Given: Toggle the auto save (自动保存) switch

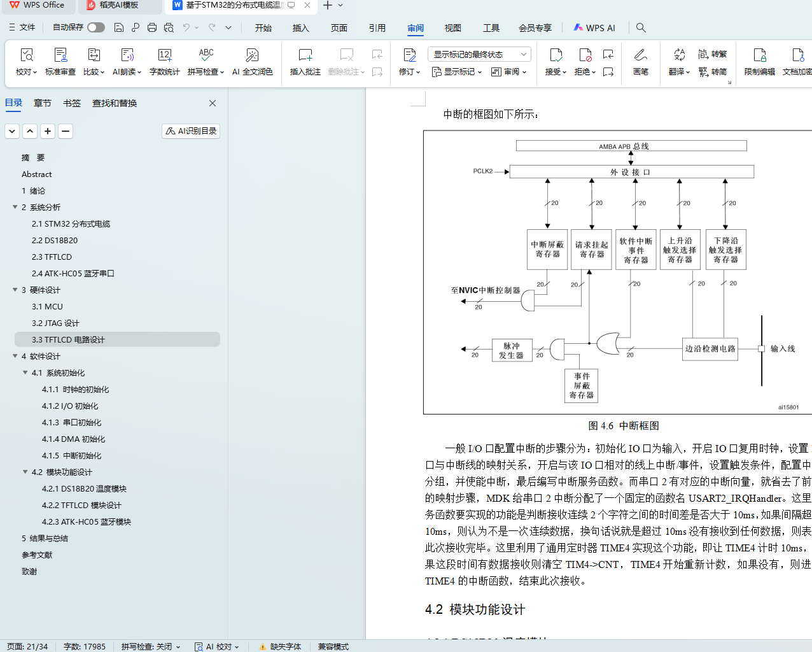Looking at the screenshot, I should click(96, 27).
